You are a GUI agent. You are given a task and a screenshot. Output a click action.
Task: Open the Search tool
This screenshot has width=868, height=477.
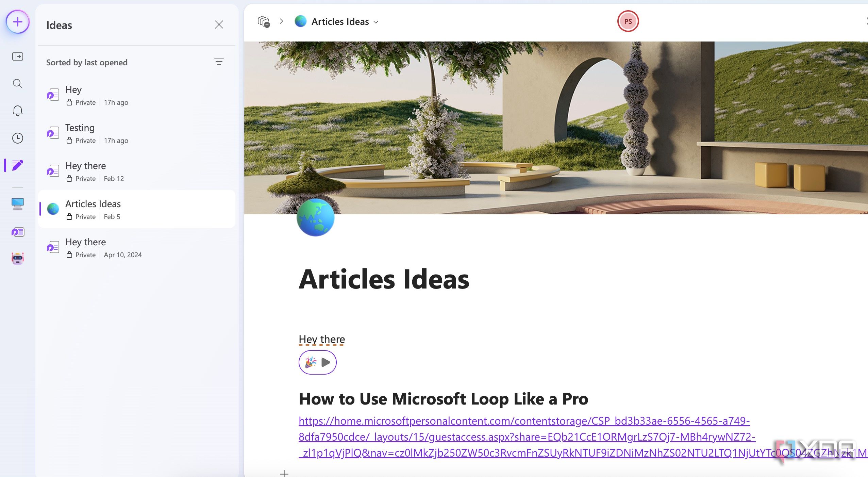[17, 84]
